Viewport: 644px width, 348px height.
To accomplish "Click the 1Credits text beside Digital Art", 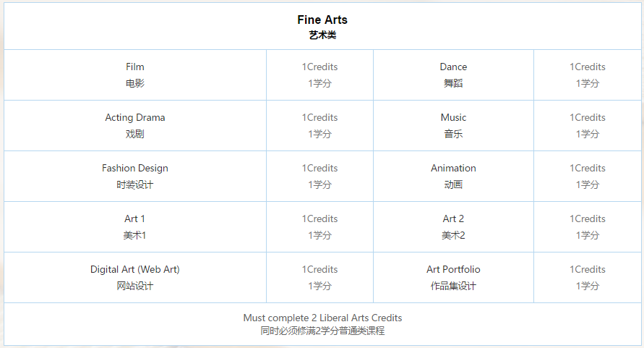I will click(x=319, y=270).
